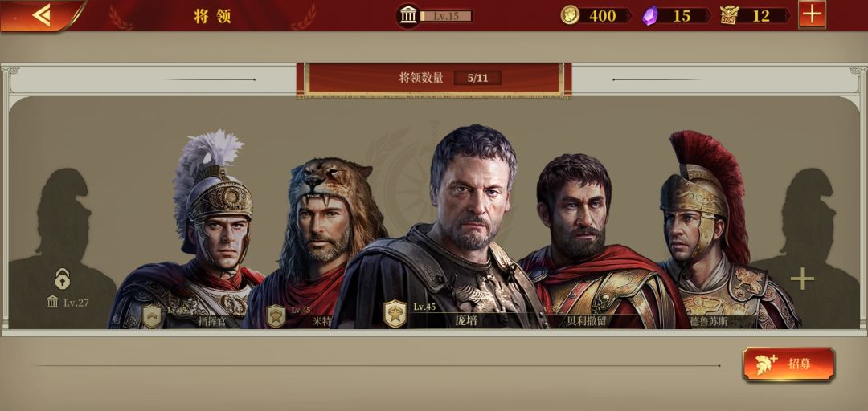
Task: Click 指挥官's chevron rank shield badge
Action: point(152,316)
